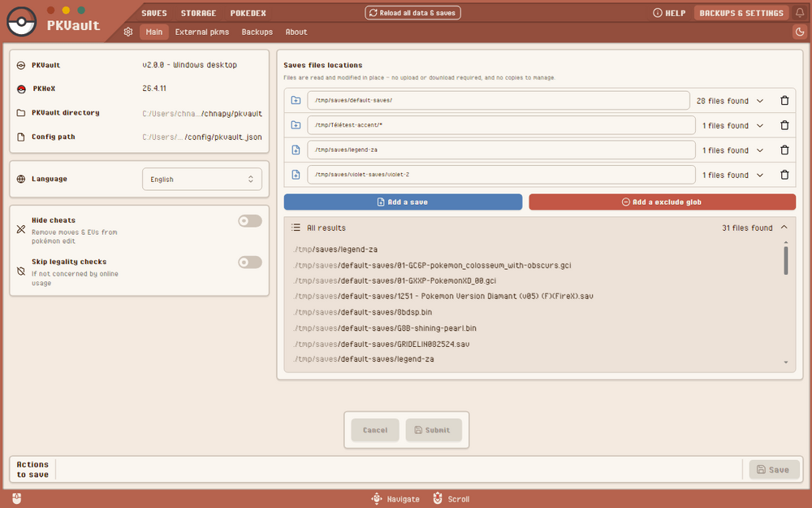Delete the legend-za location with trash icon
Image resolution: width=812 pixels, height=508 pixels.
click(x=784, y=150)
